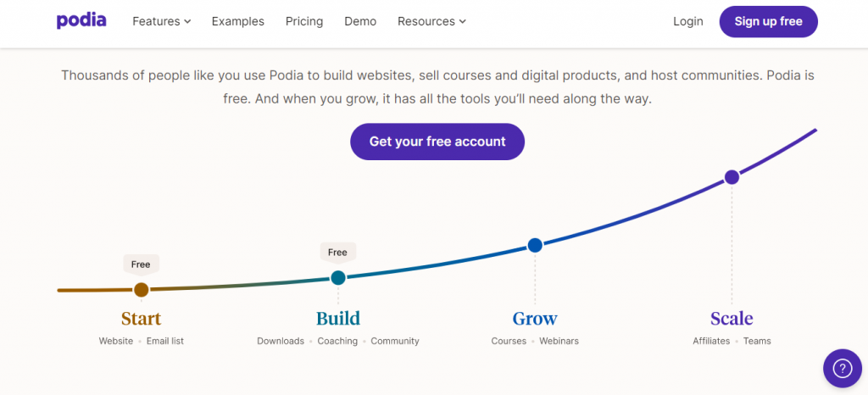Select the Scale stage heading
Screen dimensions: 868x395
(732, 319)
